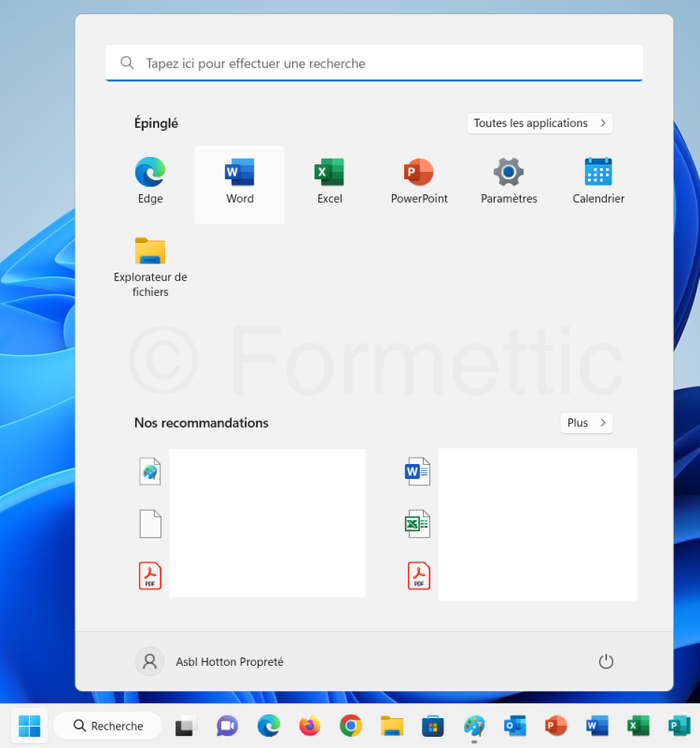Click the Windows Start button in taskbar
The width and height of the screenshot is (700, 748).
[29, 726]
